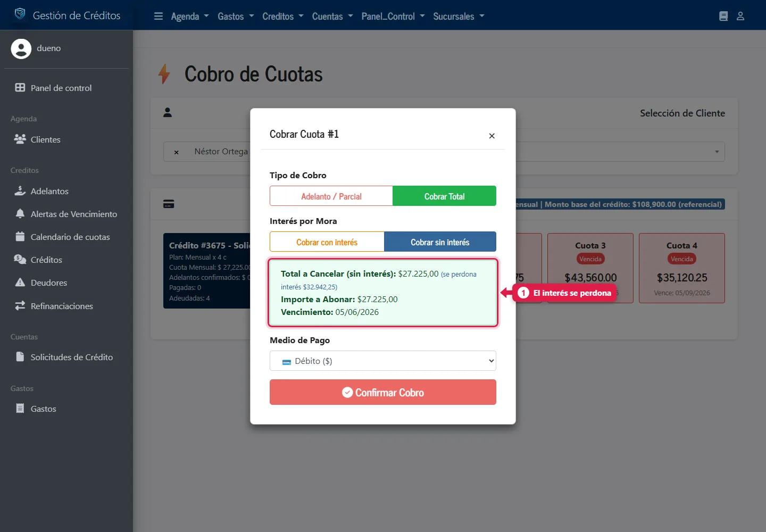Click the Gestión de Créditos brand link
The height and width of the screenshot is (532, 766).
[x=77, y=15]
